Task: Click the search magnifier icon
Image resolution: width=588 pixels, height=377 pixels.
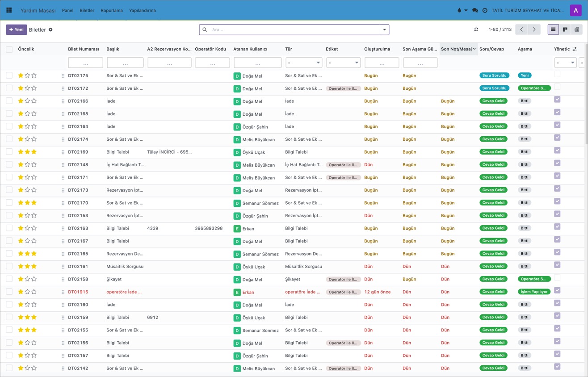Action: point(205,30)
